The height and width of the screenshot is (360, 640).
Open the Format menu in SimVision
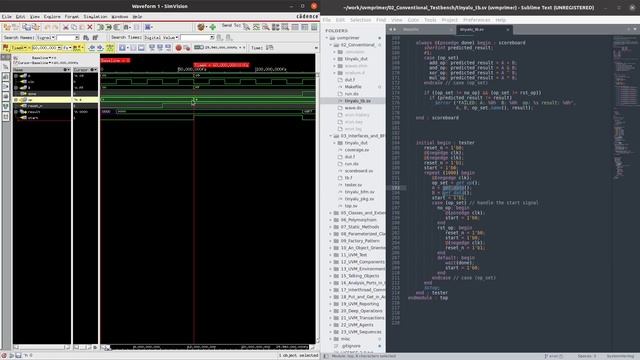pyautogui.click(x=72, y=17)
